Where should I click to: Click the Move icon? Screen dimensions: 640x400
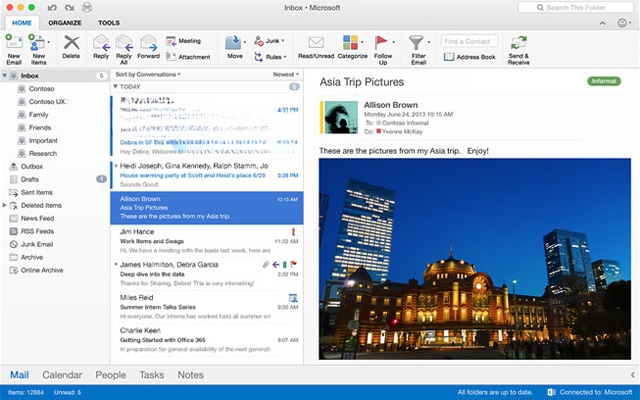point(233,42)
